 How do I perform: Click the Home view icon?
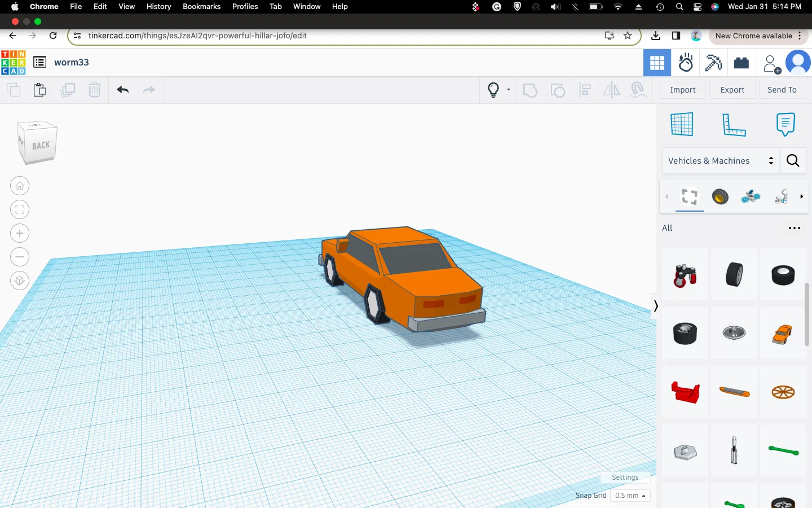[20, 186]
